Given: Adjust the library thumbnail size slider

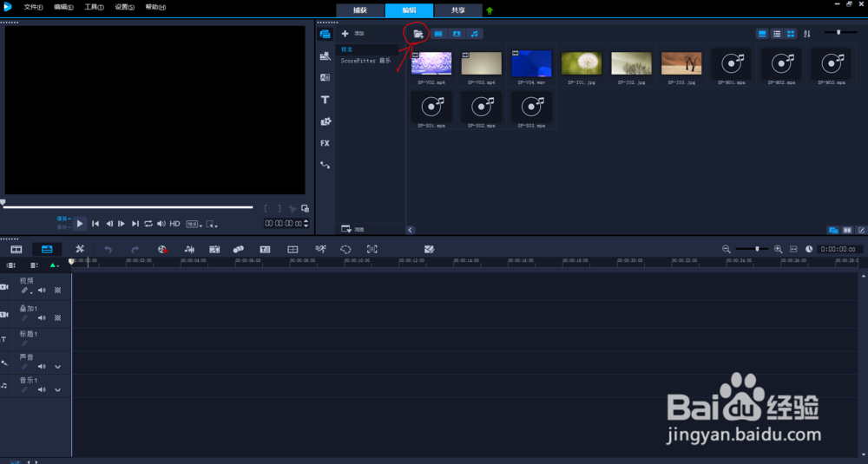Looking at the screenshot, I should click(x=838, y=33).
